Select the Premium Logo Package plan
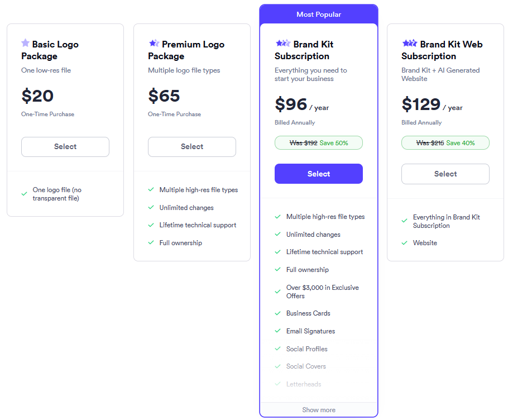The height and width of the screenshot is (420, 508). [192, 147]
